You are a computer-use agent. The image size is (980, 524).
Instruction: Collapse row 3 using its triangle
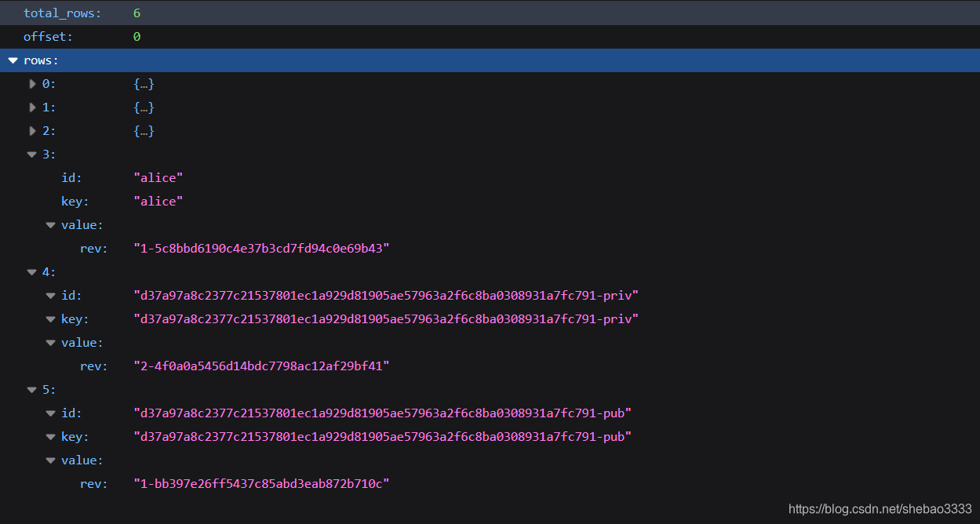click(x=32, y=155)
